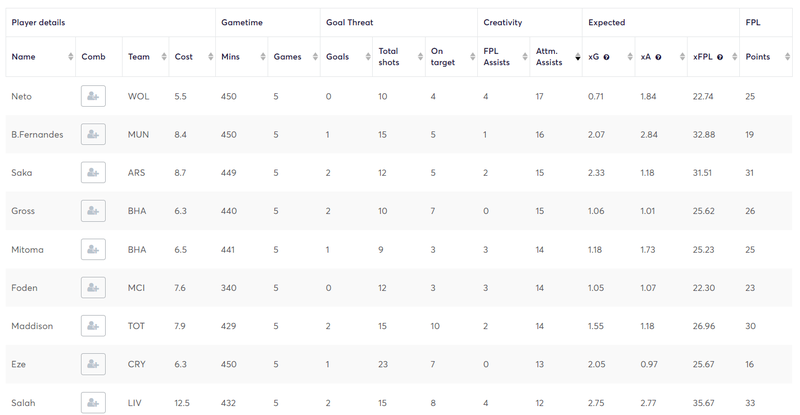This screenshot has width=800, height=415.
Task: Click the Gametime group header
Action: 268,22
